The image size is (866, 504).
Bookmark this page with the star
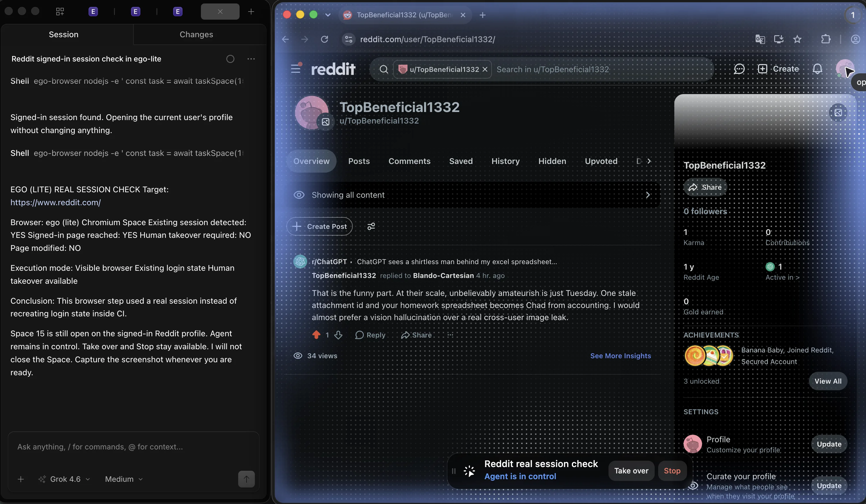(797, 39)
